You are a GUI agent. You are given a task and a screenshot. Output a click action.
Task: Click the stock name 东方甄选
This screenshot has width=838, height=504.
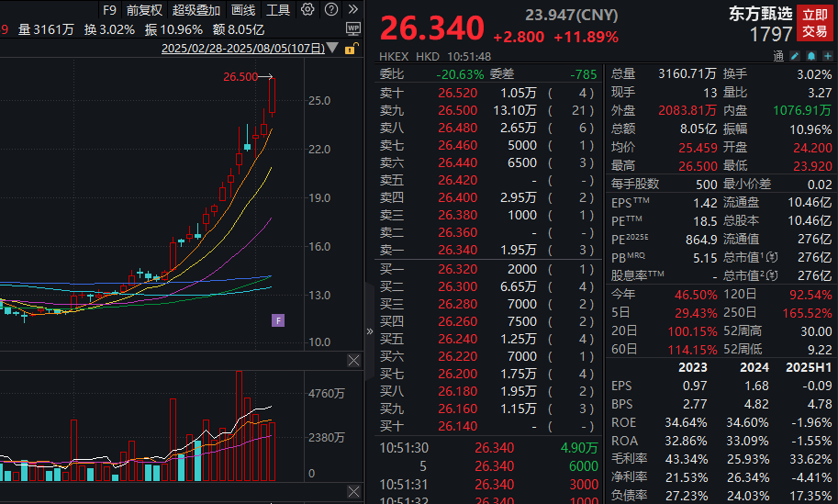pyautogui.click(x=761, y=14)
